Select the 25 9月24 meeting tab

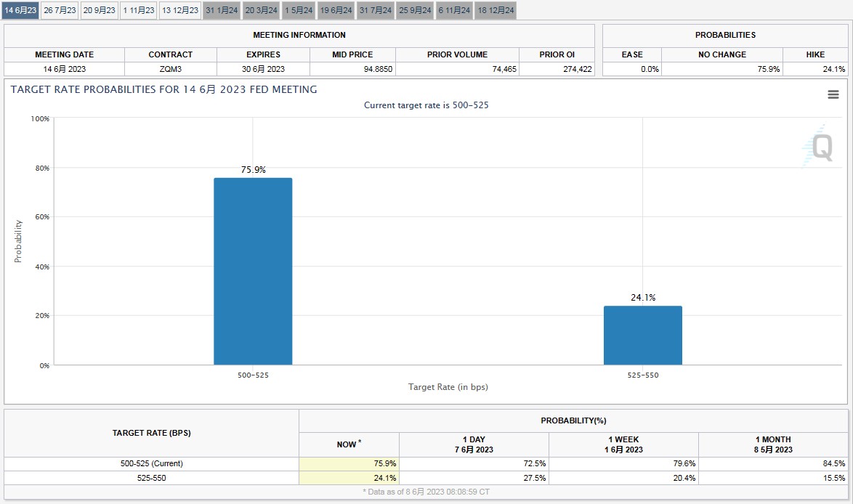[415, 10]
